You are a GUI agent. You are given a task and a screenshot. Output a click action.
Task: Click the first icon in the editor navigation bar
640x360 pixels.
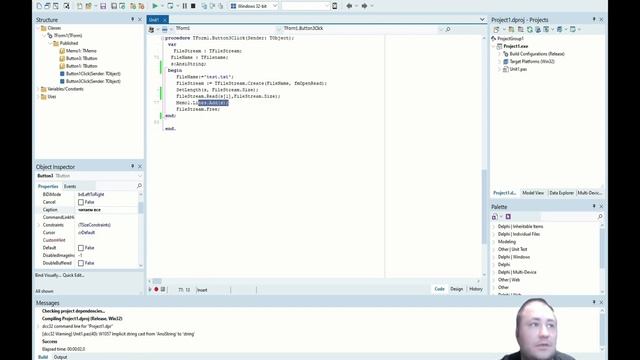point(151,29)
